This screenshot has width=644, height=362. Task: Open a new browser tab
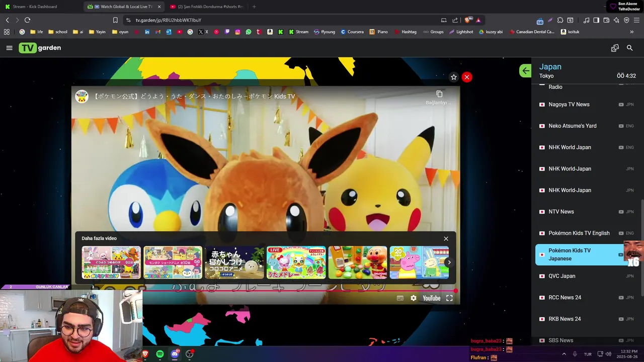[254, 7]
